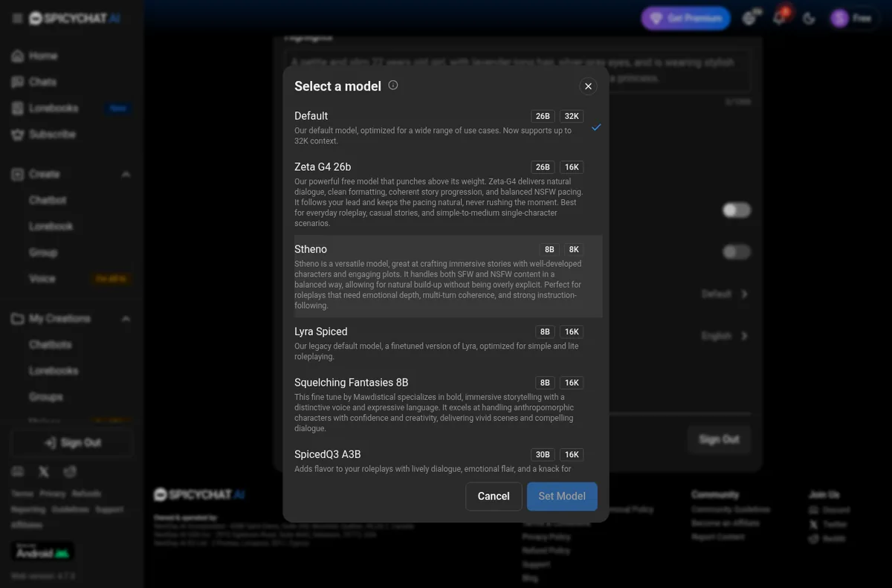Screen dimensions: 892x588
Task: Open Lorebooks marked New in the sidebar
Action: 71,108
